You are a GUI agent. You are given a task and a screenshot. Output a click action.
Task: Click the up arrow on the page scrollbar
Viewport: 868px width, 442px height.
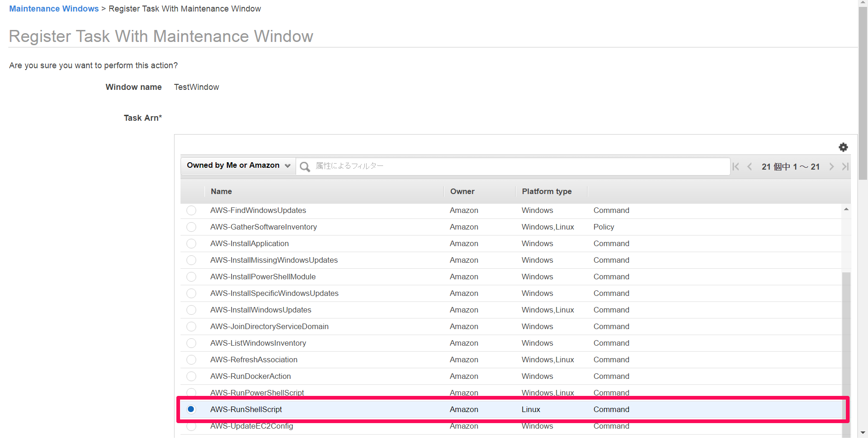[x=863, y=4]
